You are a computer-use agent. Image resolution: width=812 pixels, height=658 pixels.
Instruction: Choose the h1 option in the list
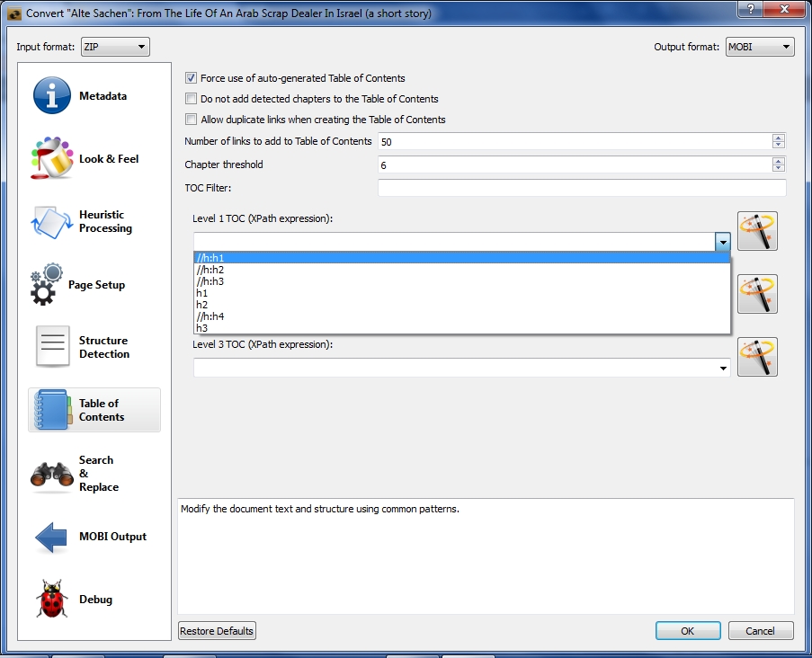coord(462,293)
